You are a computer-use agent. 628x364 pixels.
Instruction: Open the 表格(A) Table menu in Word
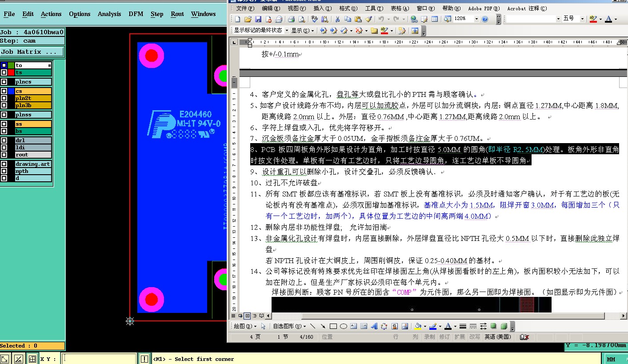click(400, 8)
